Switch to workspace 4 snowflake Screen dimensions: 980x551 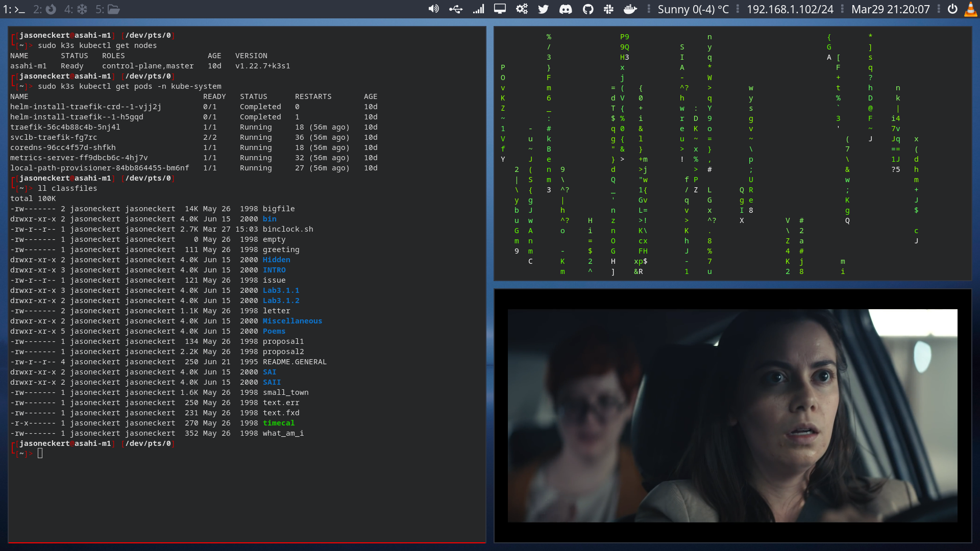click(76, 9)
